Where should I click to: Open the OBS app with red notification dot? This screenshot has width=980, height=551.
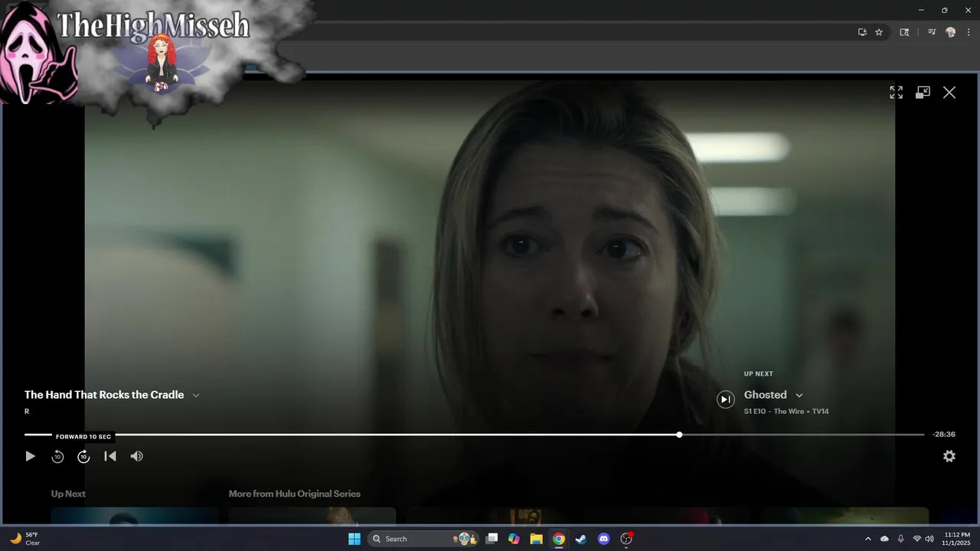pos(626,539)
